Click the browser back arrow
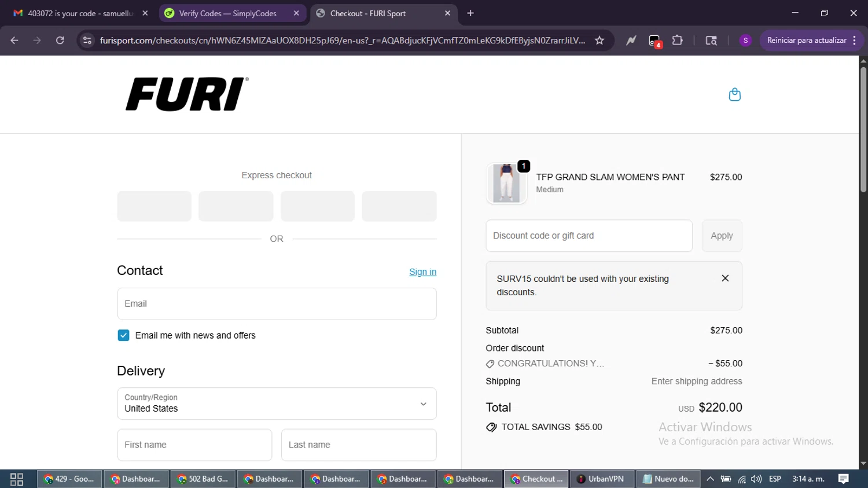The height and width of the screenshot is (488, 868). click(x=14, y=41)
